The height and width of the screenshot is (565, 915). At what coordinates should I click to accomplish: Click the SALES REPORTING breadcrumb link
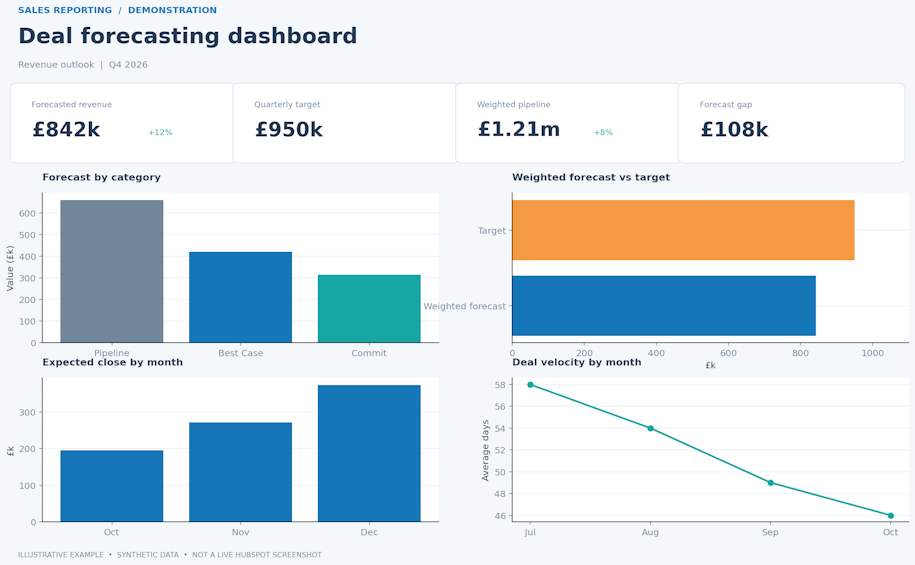click(x=65, y=10)
